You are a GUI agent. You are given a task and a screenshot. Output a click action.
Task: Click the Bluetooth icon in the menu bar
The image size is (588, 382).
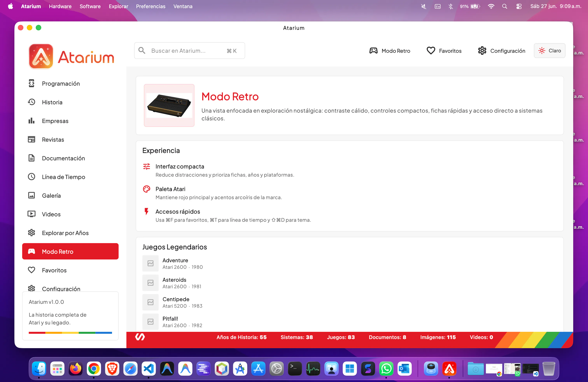point(451,6)
